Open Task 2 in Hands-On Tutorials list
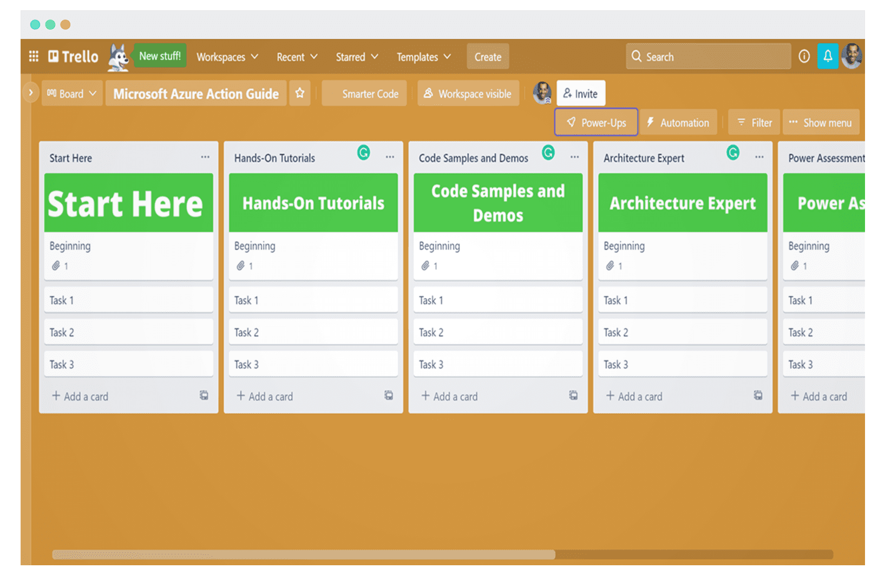 pyautogui.click(x=313, y=332)
